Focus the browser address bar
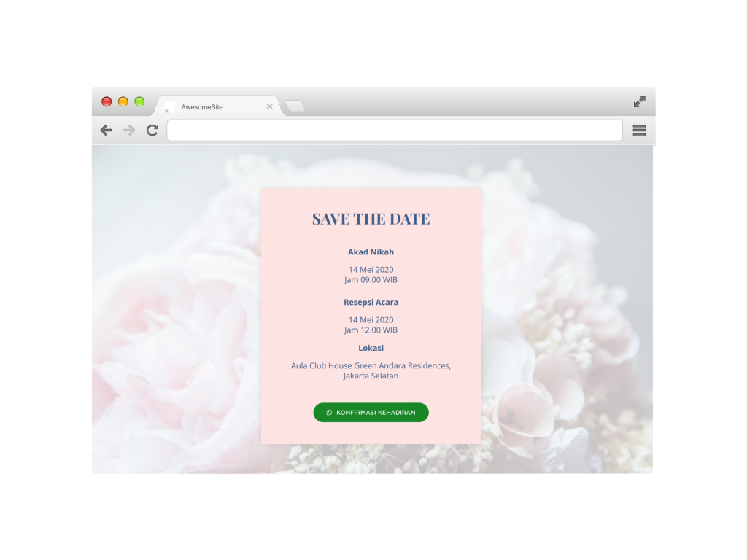This screenshot has height=560, width=747. 395,130
